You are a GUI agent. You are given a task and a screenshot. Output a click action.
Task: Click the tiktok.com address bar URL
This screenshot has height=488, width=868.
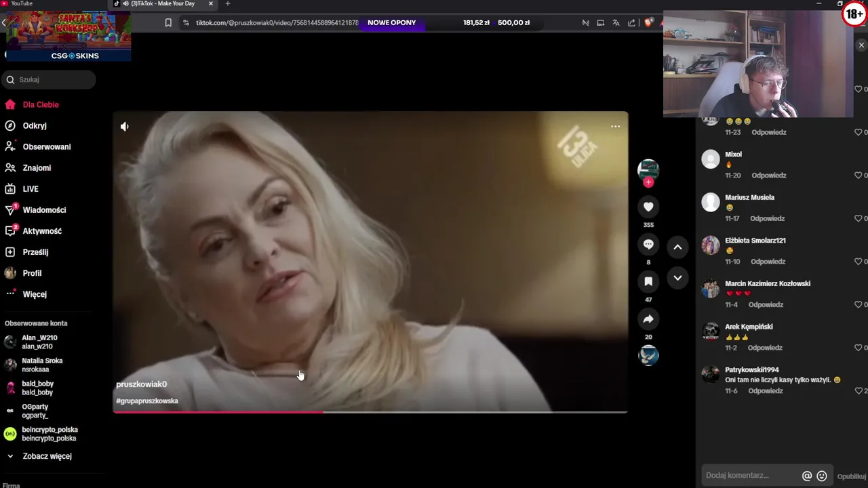tap(277, 22)
